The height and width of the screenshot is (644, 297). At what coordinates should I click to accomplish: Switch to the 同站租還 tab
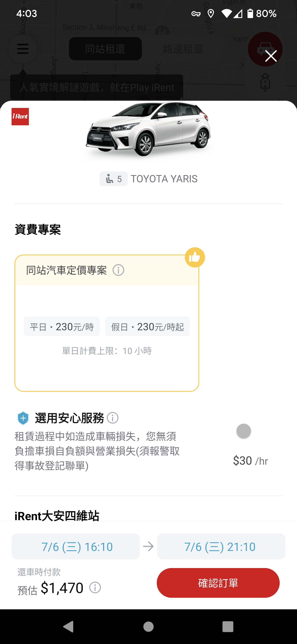pyautogui.click(x=105, y=49)
